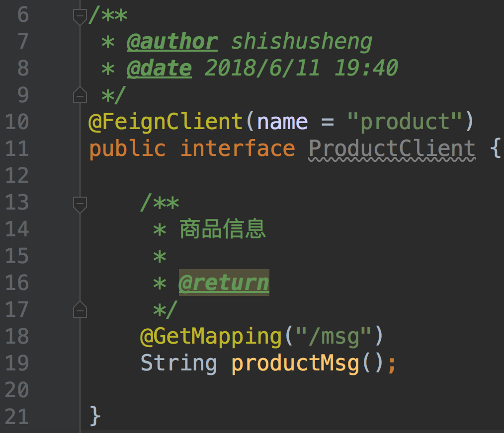This screenshot has height=433, width=504.
Task: Click the productMsg method name
Action: coord(295,363)
